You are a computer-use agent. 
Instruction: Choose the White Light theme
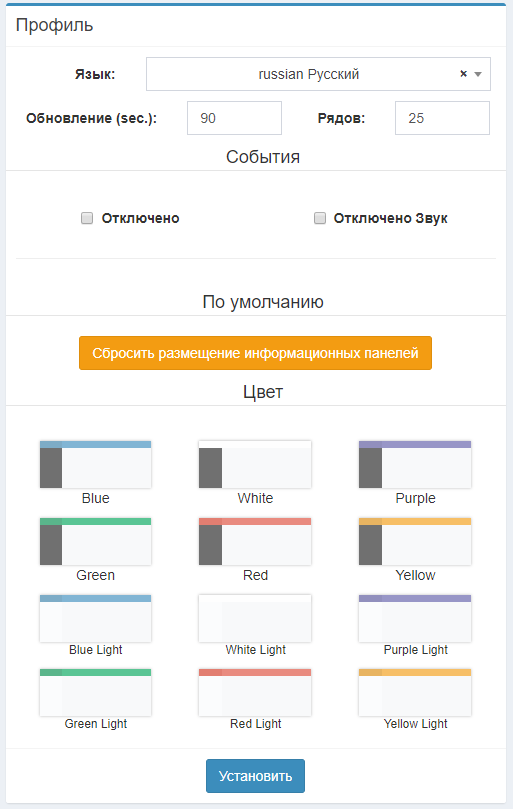pos(255,618)
